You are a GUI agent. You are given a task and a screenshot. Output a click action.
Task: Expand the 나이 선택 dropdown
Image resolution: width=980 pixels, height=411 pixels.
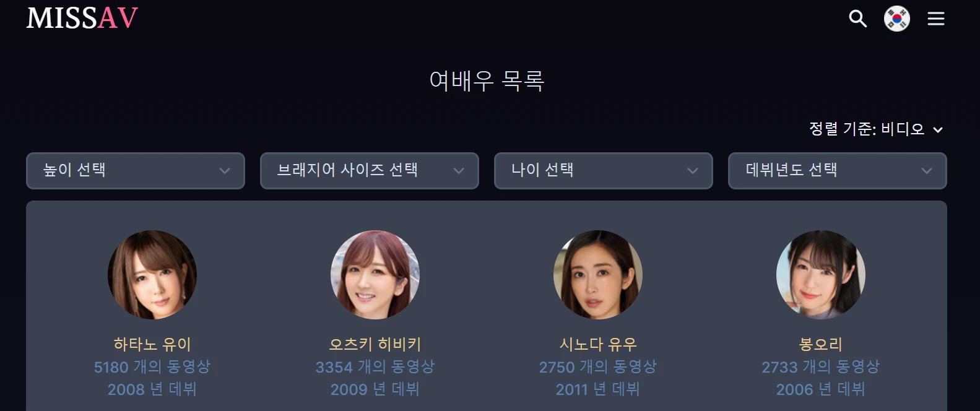click(604, 171)
